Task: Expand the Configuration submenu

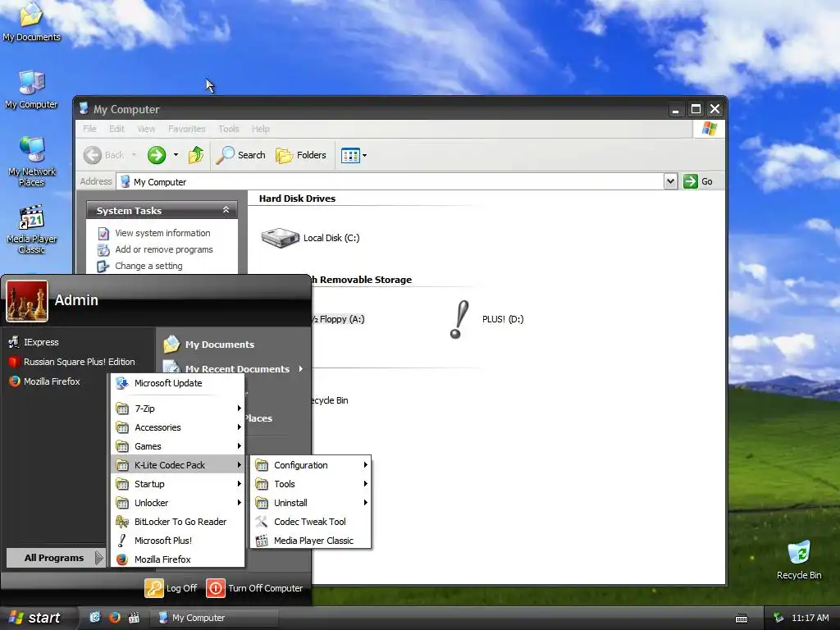Action: (x=311, y=465)
